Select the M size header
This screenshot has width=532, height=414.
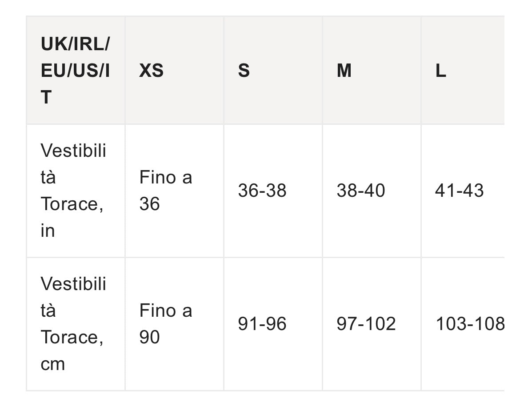pyautogui.click(x=372, y=70)
